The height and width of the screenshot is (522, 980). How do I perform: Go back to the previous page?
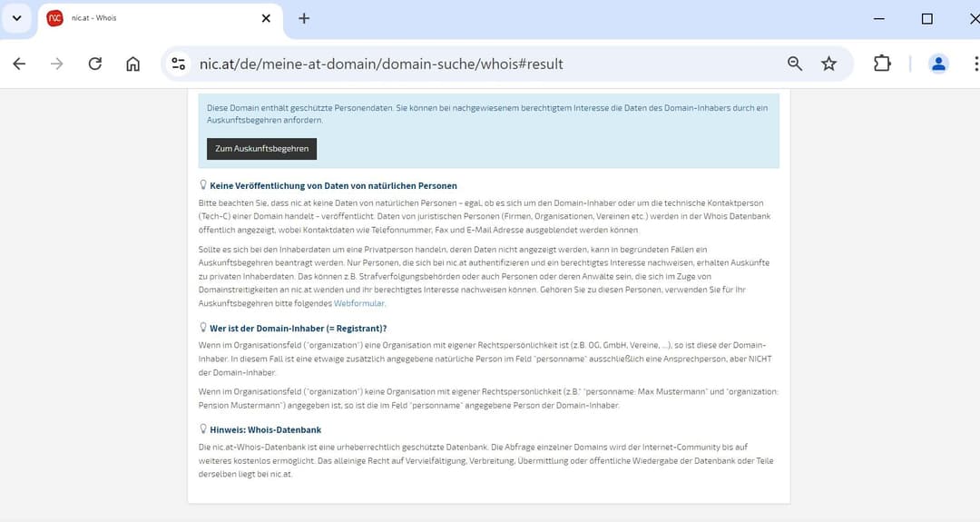pyautogui.click(x=19, y=64)
